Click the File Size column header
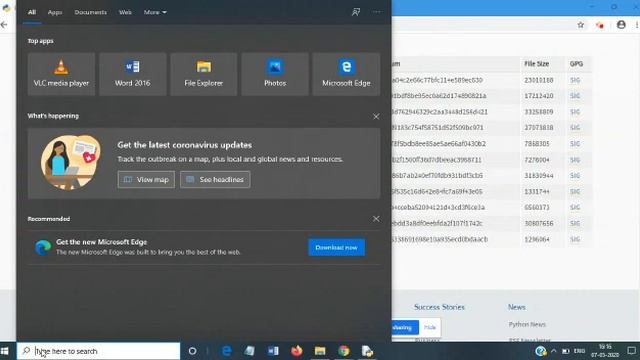 [x=536, y=64]
